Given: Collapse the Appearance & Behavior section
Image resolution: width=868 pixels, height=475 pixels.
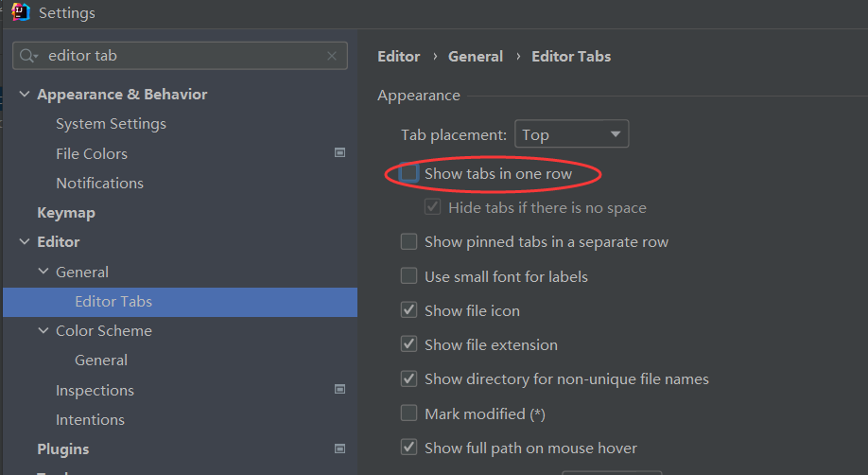Looking at the screenshot, I should (x=24, y=95).
